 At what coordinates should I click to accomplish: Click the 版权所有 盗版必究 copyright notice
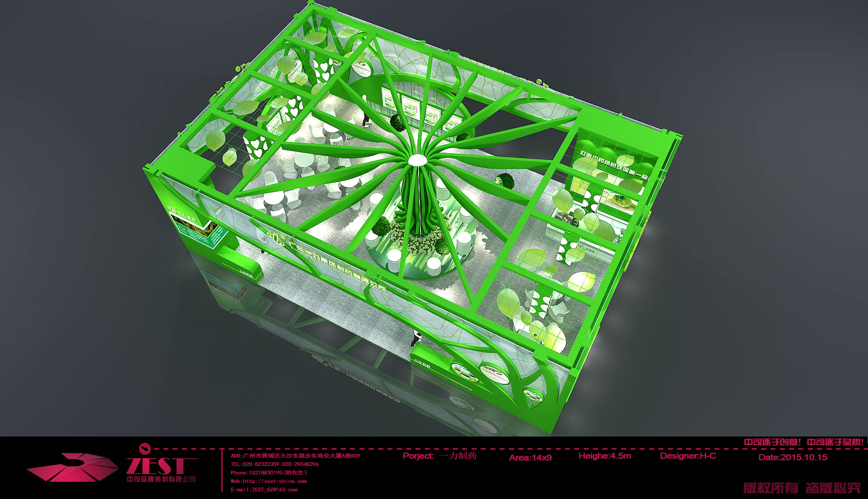(x=802, y=488)
